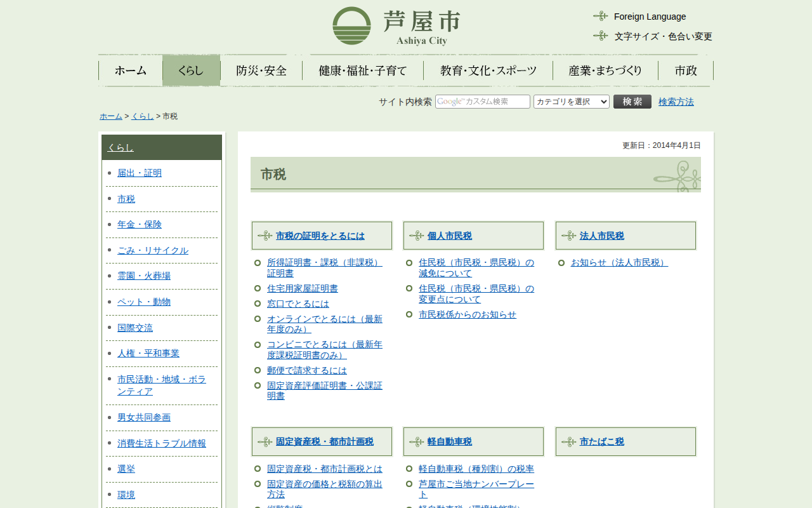Click the ornament icon beside 軽自動車税
Screen dimensions: 812x508
(416, 441)
